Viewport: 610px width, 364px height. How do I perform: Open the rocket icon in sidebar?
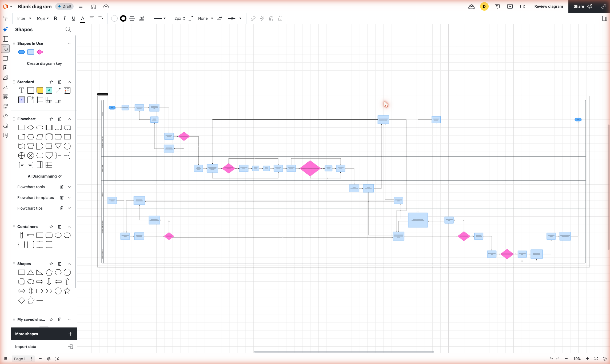(5, 106)
